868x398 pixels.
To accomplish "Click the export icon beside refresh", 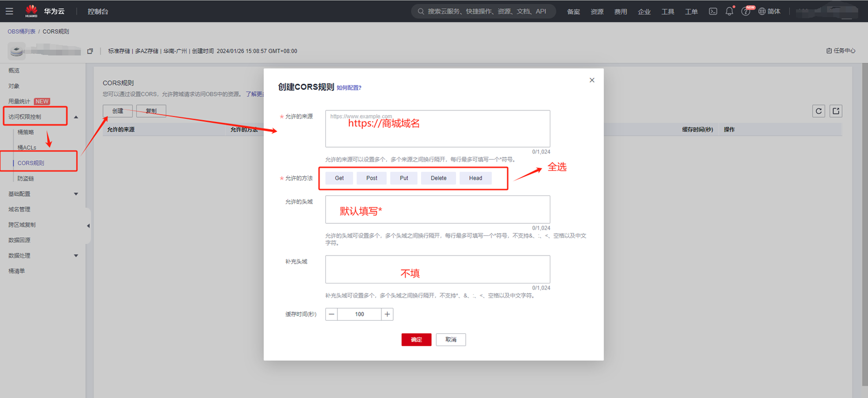I will click(x=835, y=111).
